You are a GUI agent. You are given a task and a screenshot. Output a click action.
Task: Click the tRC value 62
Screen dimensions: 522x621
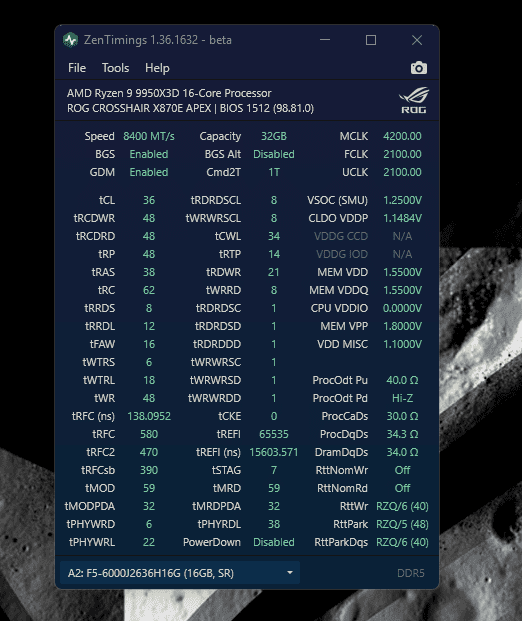tap(149, 290)
